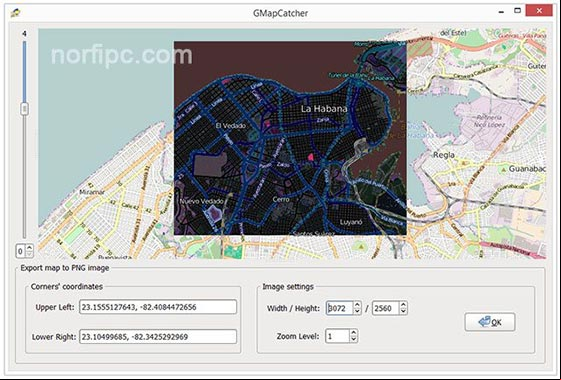Viewport: 561px width, 380px height.
Task: Increase the image Width with up arrow
Action: coord(357,305)
